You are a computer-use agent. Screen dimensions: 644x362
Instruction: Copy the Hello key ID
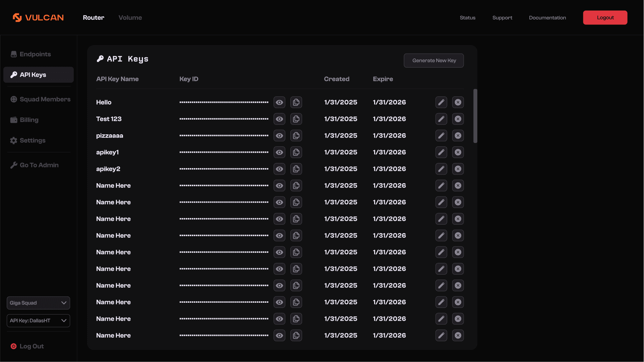coord(296,102)
